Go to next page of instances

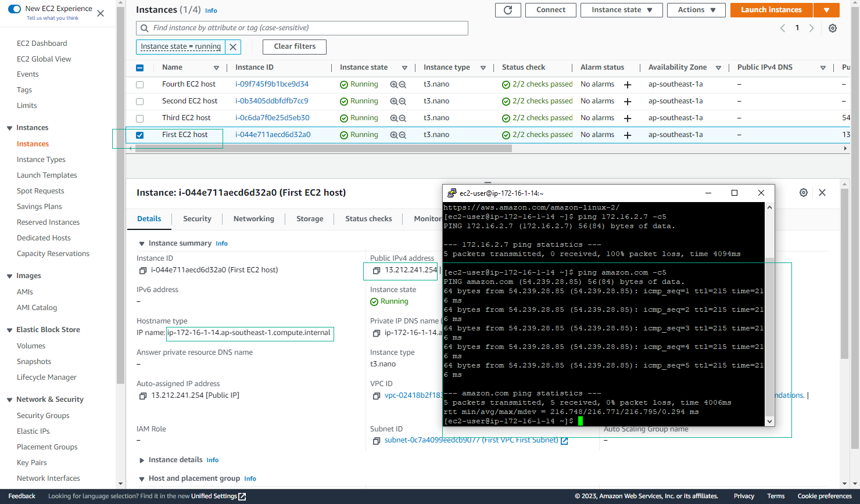click(812, 28)
